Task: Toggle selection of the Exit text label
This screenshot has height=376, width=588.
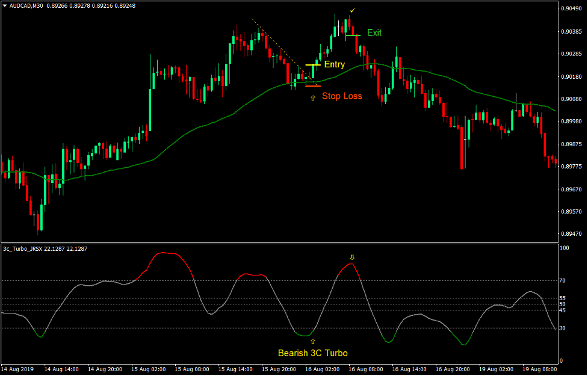Action: point(374,32)
